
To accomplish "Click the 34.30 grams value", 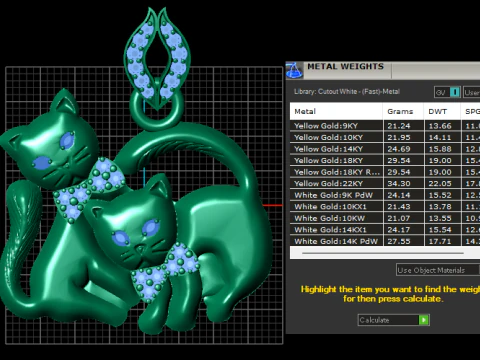I will click(399, 183).
